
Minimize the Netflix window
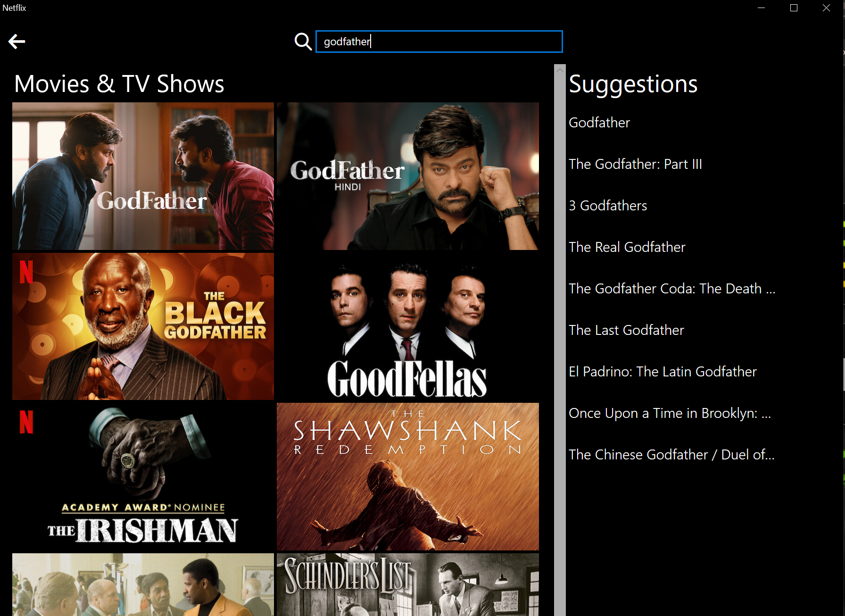tap(761, 8)
